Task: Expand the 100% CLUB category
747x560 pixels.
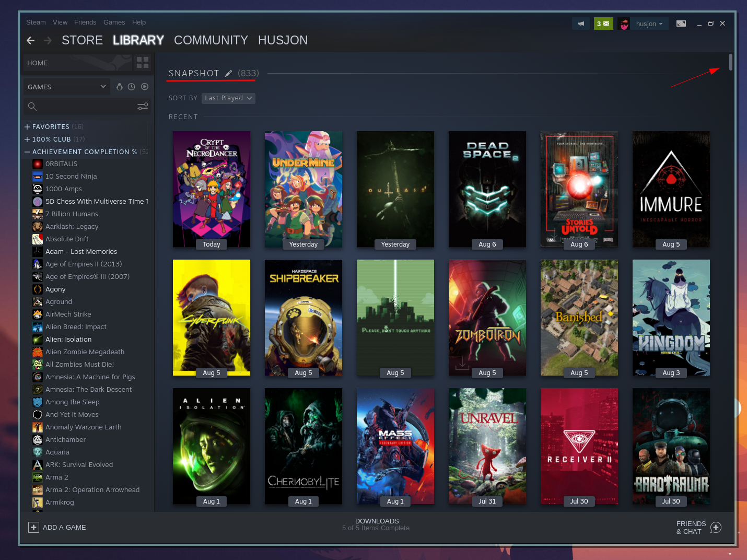Action: [27, 139]
